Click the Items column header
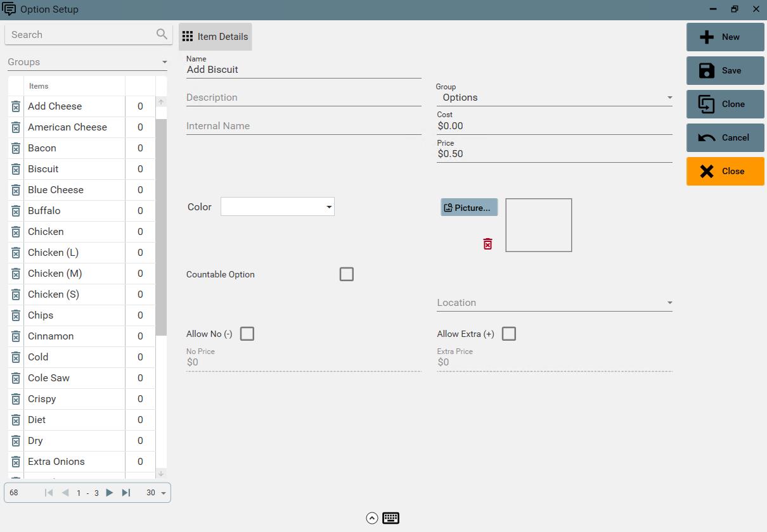This screenshot has height=532, width=767. tap(74, 86)
